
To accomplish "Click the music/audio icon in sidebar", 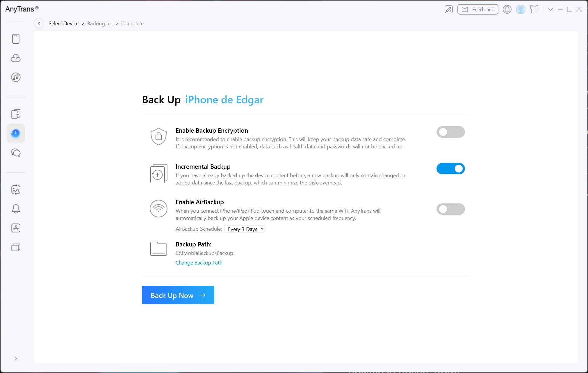I will click(x=16, y=77).
